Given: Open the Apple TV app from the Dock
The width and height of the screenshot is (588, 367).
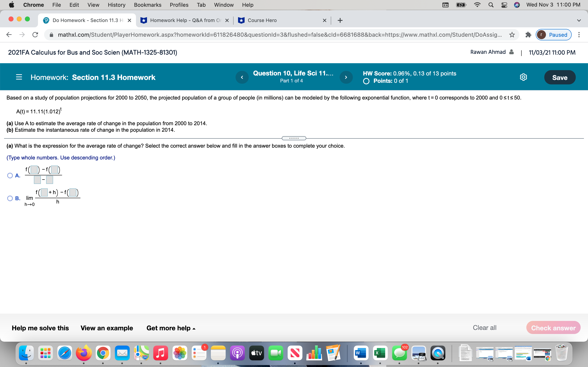Looking at the screenshot, I should 256,353.
